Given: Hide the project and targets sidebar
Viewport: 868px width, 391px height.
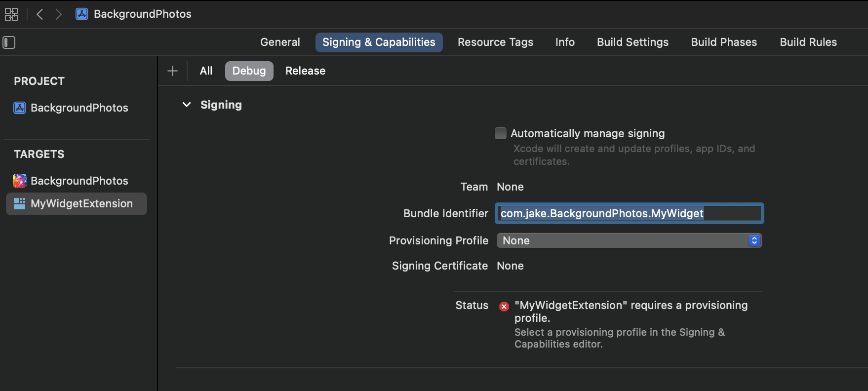Looking at the screenshot, I should point(9,42).
